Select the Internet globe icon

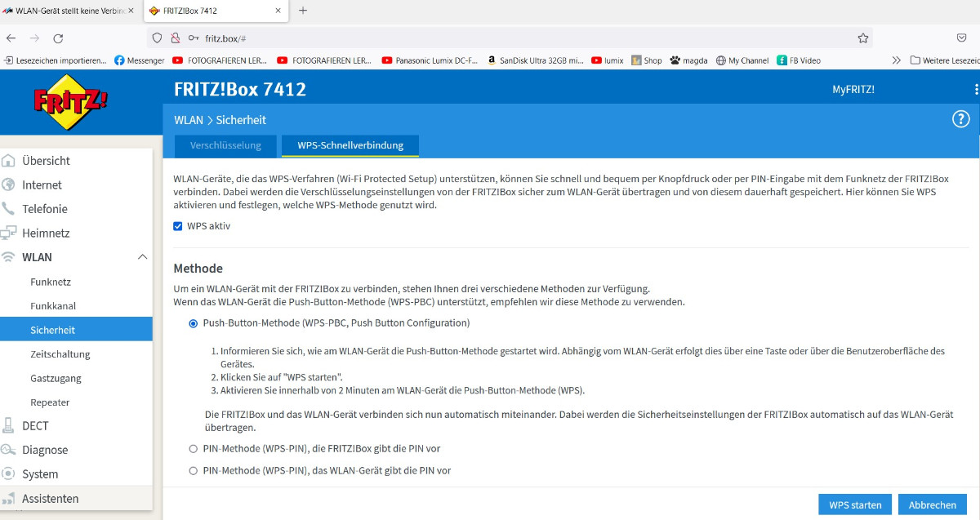(x=10, y=184)
